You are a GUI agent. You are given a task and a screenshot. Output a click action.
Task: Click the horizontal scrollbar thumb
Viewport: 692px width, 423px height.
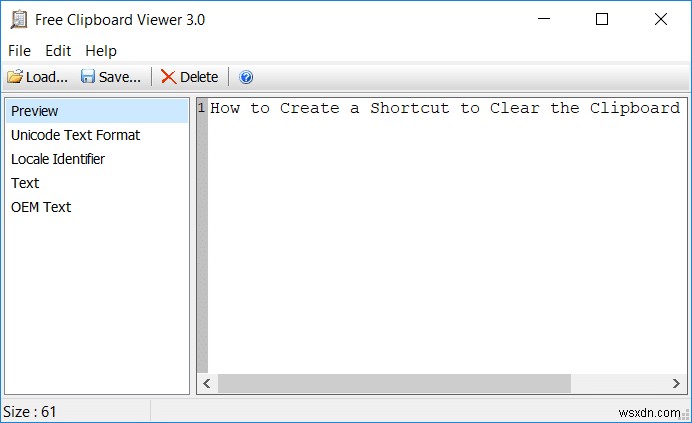tap(394, 384)
